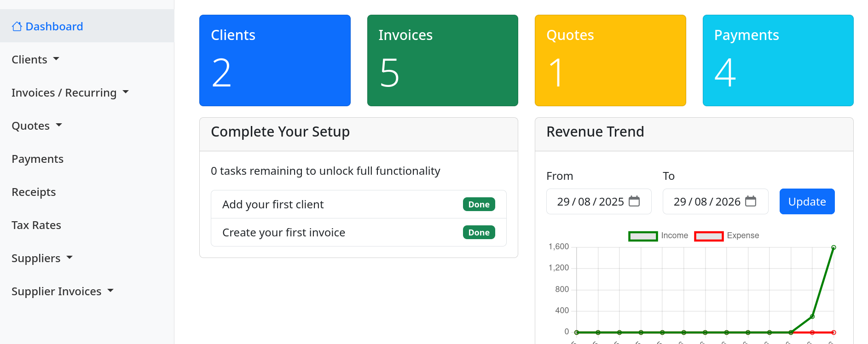
Task: Click the To date input field
Action: click(715, 201)
